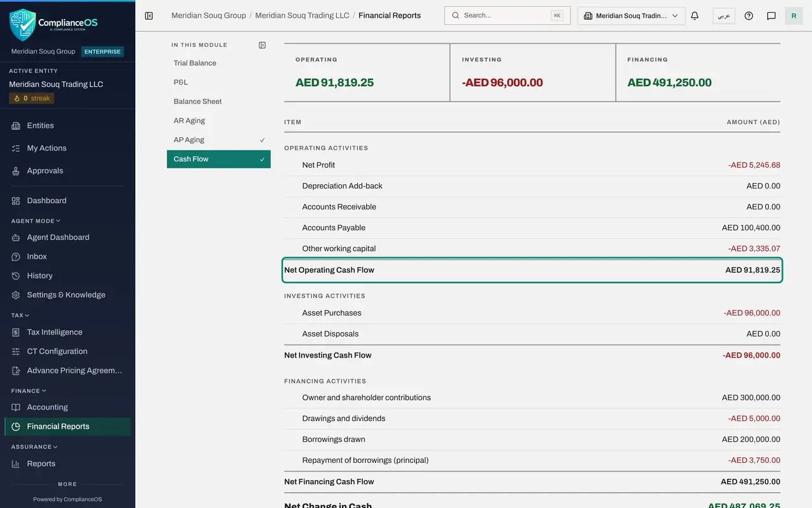Click the ComplianceOS shield logo
This screenshot has width=812, height=508.
(x=22, y=25)
